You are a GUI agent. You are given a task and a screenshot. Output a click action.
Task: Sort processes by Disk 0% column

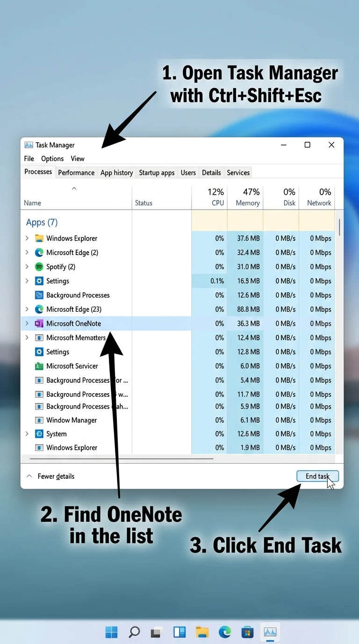tap(281, 197)
